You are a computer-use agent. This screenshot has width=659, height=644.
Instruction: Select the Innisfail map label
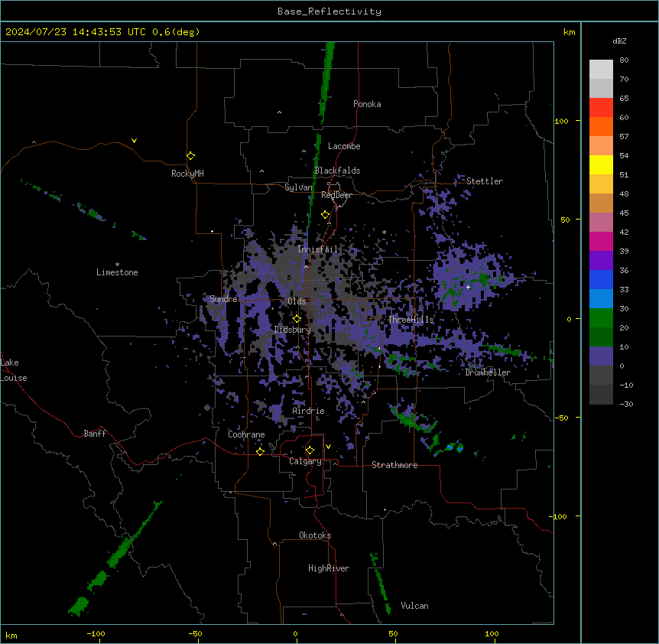tap(317, 249)
